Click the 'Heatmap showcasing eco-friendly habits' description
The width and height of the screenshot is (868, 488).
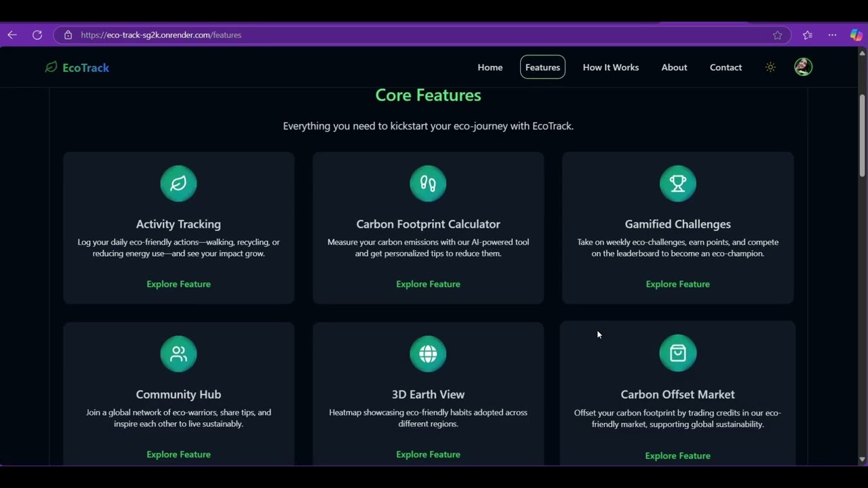coord(428,418)
